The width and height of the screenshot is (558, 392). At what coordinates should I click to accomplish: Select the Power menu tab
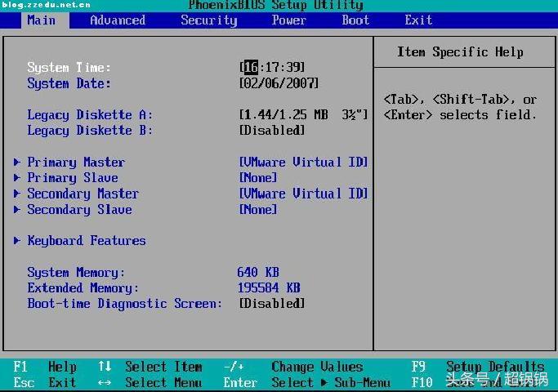coord(288,20)
